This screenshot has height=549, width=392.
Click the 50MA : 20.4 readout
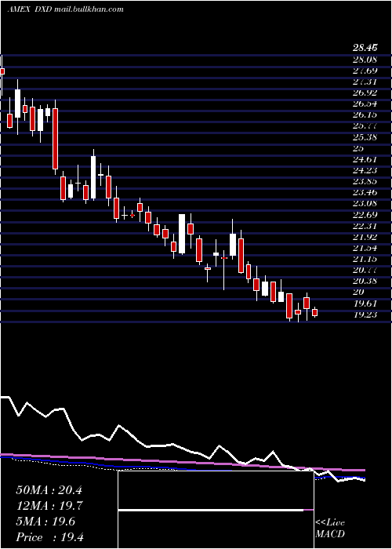49,490
